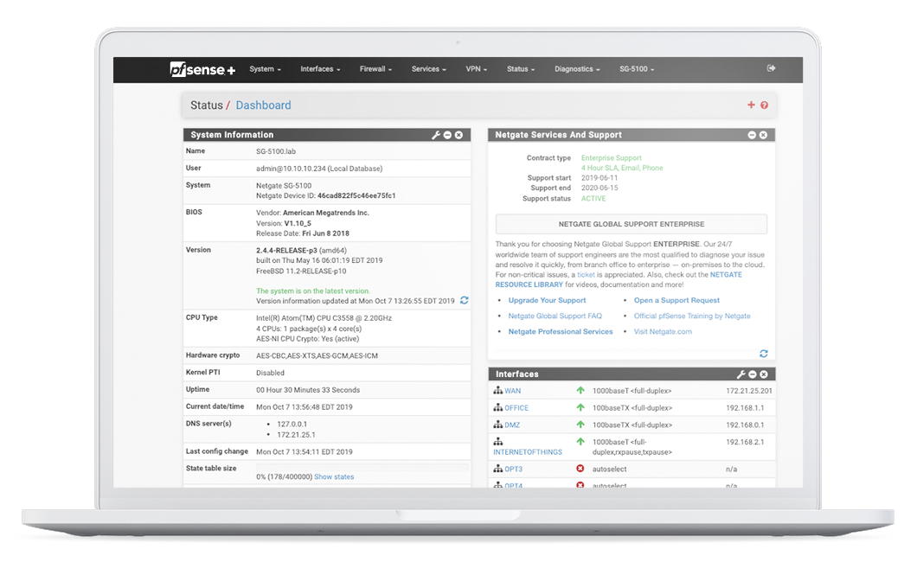
Task: Click INTERNETOFTHINGS IP address 192.168.2.1
Action: 745,442
